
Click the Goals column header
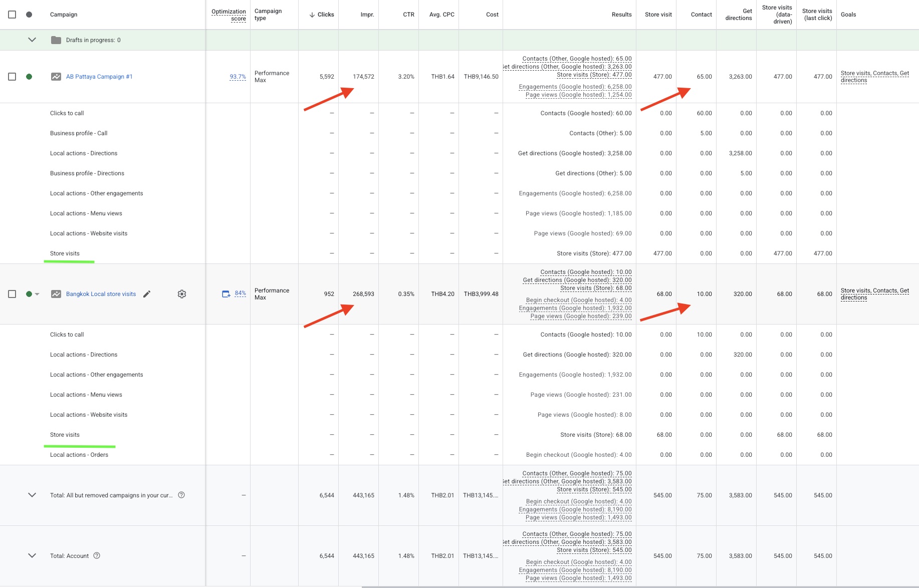coord(848,15)
